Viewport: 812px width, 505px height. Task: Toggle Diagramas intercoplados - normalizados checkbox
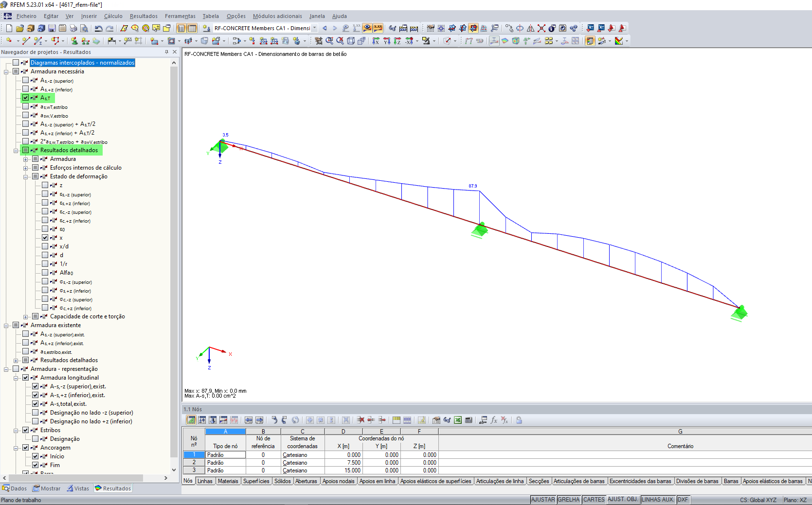click(16, 63)
